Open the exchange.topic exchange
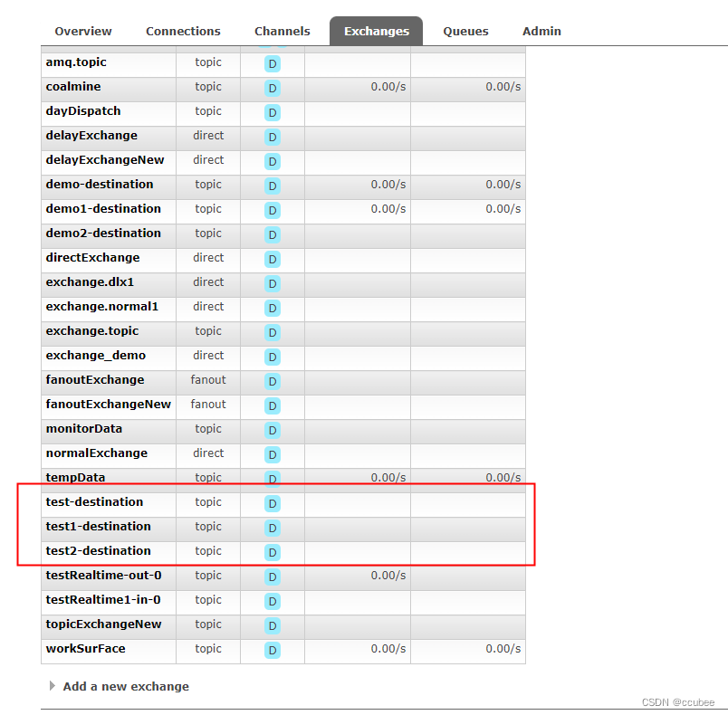Viewport: 728px width, 715px height. [92, 331]
